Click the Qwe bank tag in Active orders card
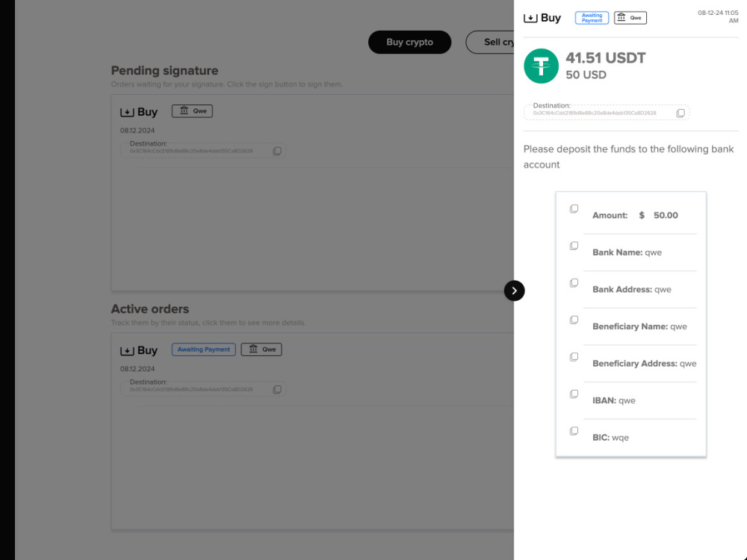This screenshot has height=560, width=747. coord(261,349)
